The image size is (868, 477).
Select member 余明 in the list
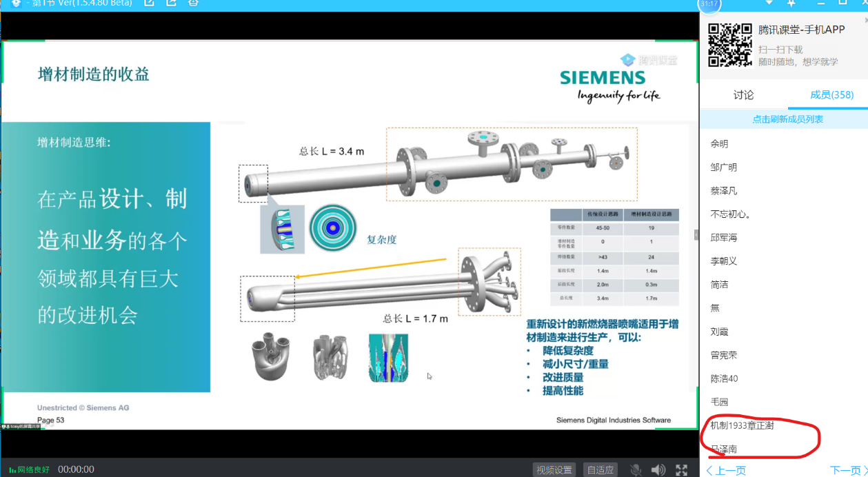click(x=719, y=143)
